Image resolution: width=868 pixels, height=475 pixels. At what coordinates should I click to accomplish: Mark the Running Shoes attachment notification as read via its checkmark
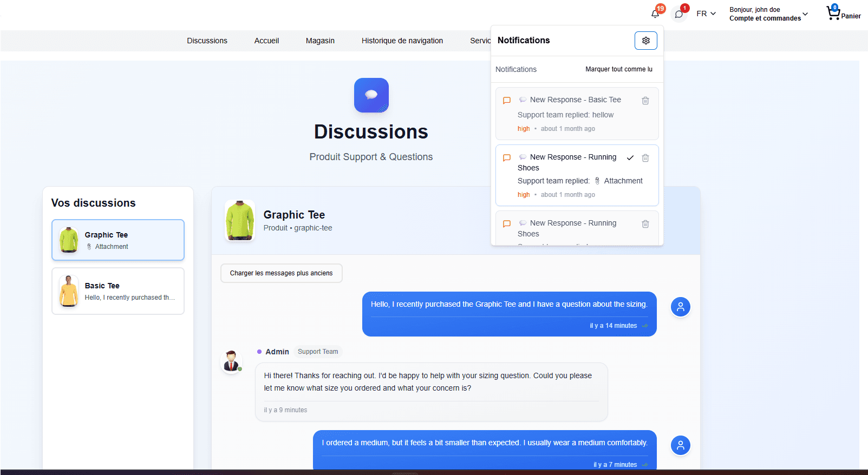click(x=630, y=158)
